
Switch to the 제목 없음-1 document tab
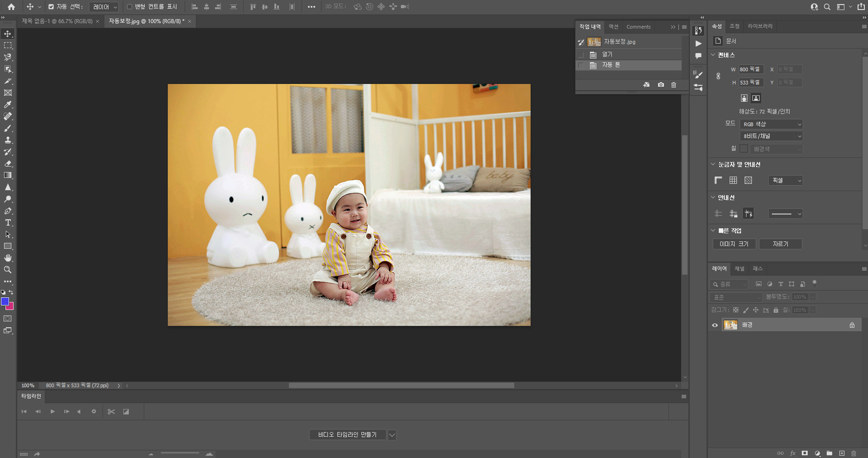57,21
